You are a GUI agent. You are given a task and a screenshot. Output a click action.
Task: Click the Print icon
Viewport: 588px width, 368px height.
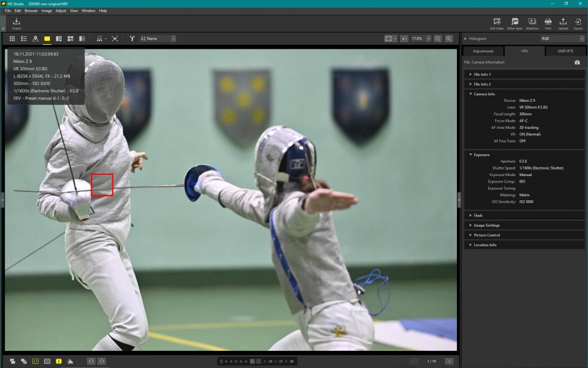pos(548,24)
